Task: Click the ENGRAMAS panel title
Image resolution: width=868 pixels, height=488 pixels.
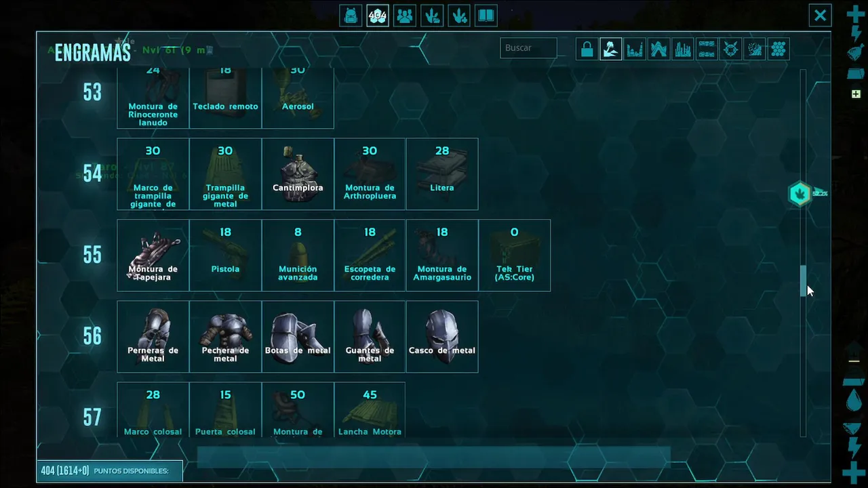Action: pos(92,52)
